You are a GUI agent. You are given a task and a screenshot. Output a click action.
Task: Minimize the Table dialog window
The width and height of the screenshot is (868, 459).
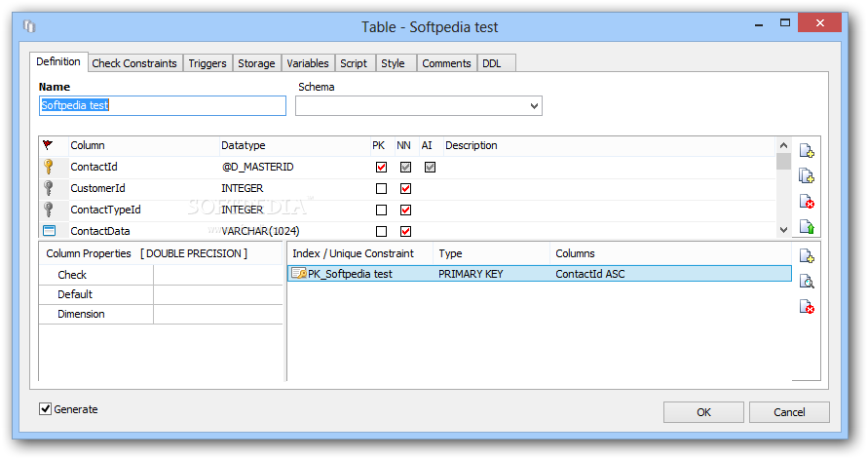click(758, 24)
